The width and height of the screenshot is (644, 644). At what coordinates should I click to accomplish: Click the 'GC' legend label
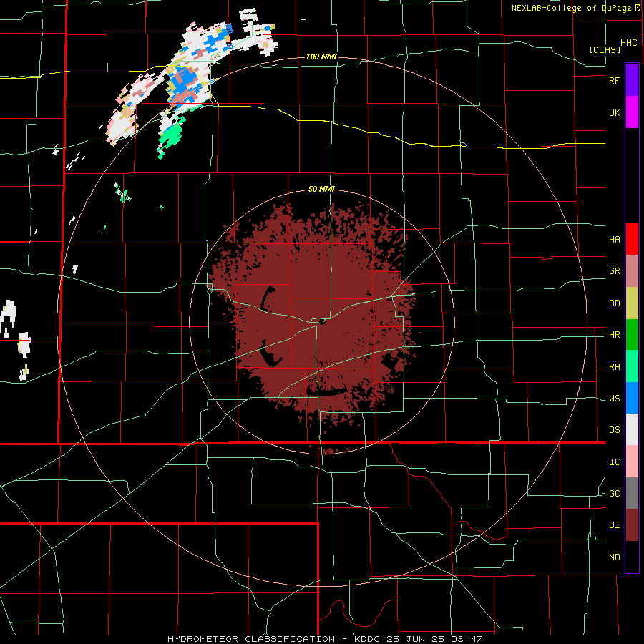pyautogui.click(x=614, y=494)
